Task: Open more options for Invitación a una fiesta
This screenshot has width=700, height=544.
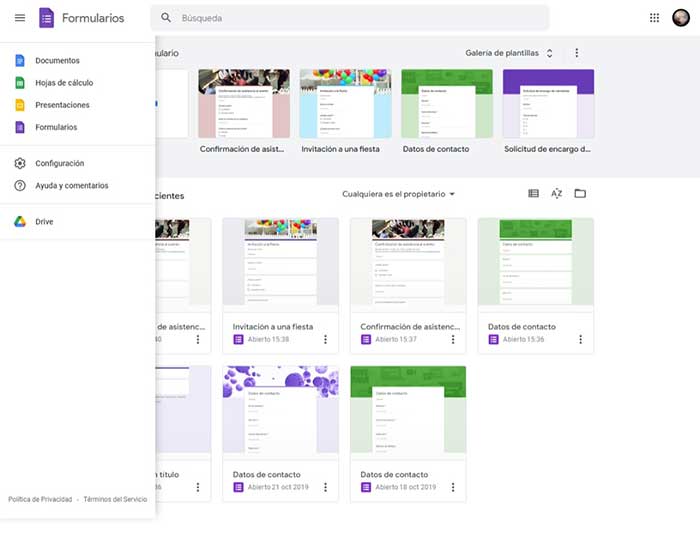Action: 325,340
